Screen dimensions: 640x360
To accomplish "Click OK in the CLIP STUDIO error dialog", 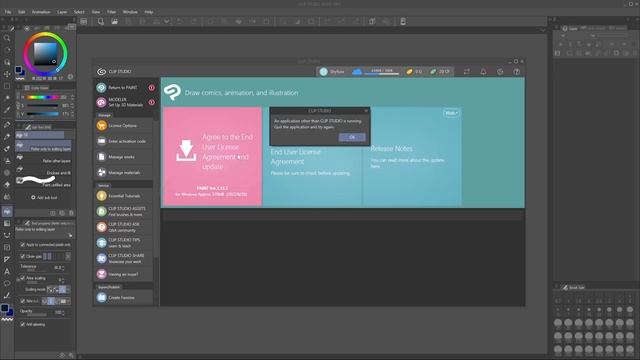I will pyautogui.click(x=352, y=138).
